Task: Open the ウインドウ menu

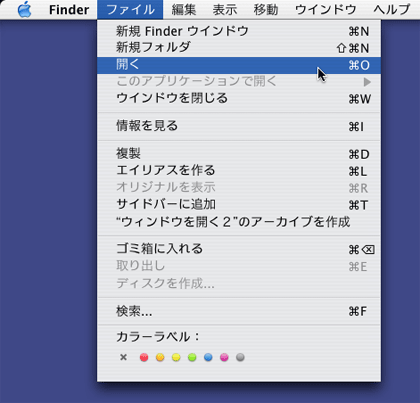Action: (x=326, y=10)
